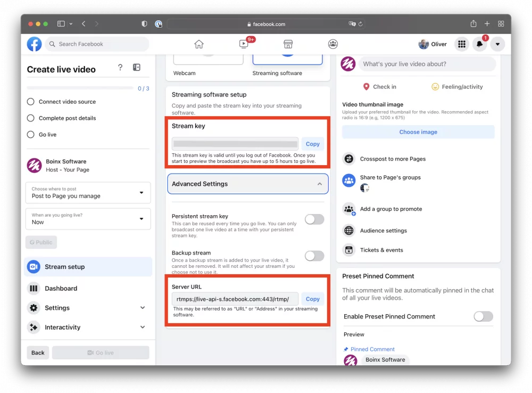Click the help question mark icon
Viewport: 532px width, 393px height.
[x=120, y=67]
